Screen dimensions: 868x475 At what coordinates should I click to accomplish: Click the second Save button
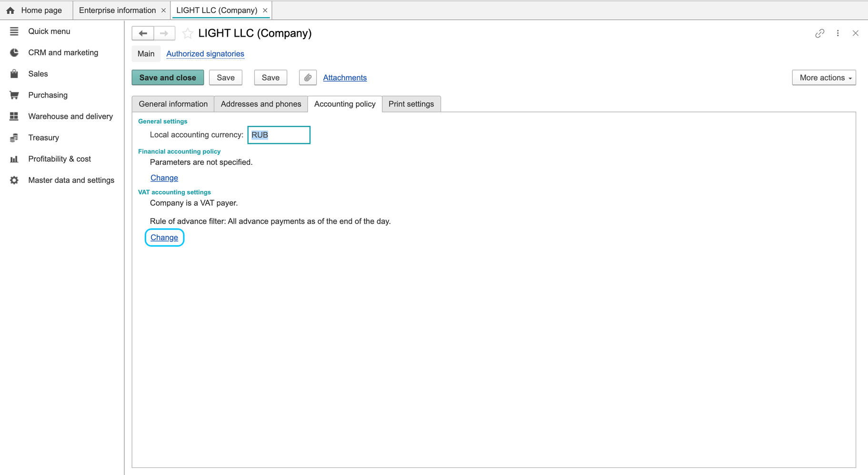click(x=270, y=78)
